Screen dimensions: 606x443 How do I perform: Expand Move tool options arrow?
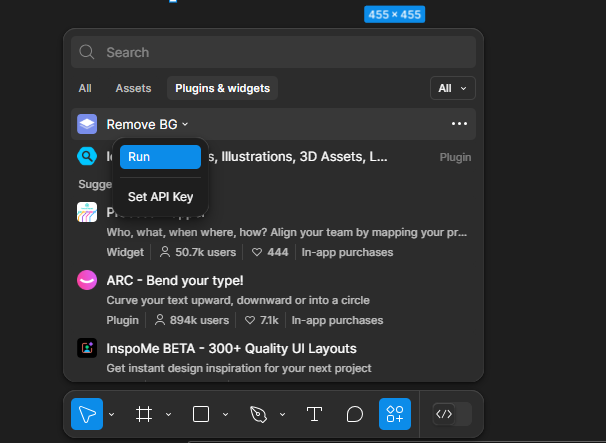pyautogui.click(x=112, y=414)
